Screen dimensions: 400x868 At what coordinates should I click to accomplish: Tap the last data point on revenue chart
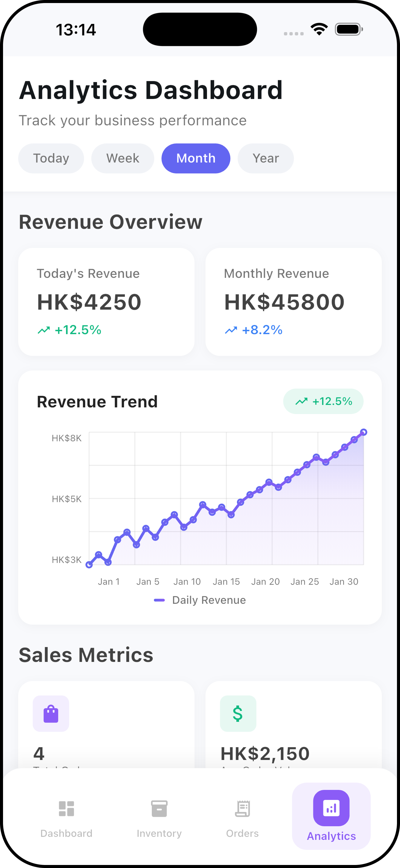pos(364,432)
